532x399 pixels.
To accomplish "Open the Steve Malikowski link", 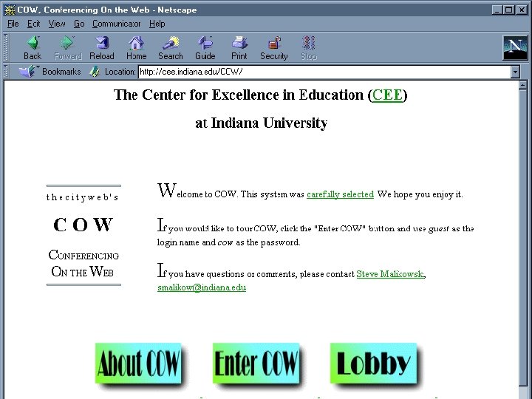I will click(390, 274).
